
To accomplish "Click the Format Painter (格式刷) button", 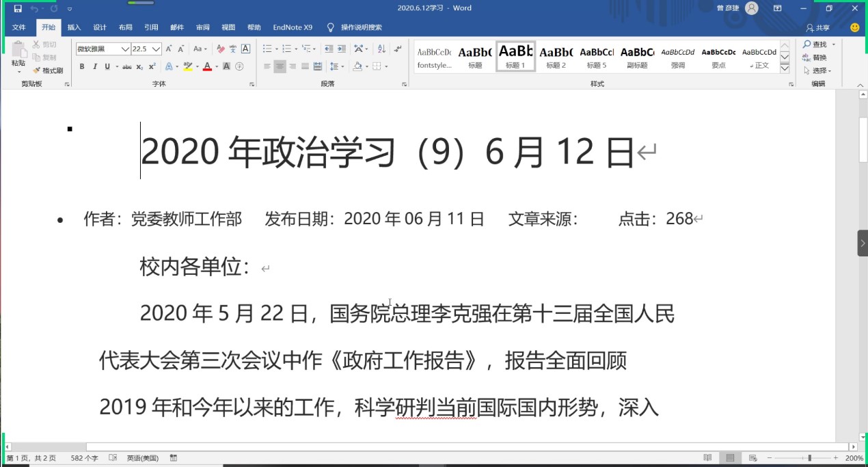I will [48, 70].
